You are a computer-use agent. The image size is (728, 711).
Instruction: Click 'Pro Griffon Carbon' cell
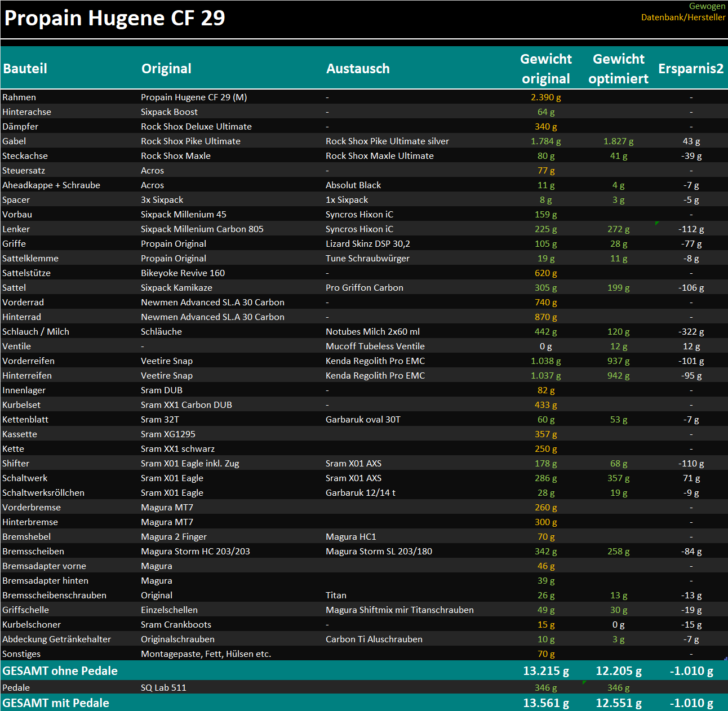point(365,288)
